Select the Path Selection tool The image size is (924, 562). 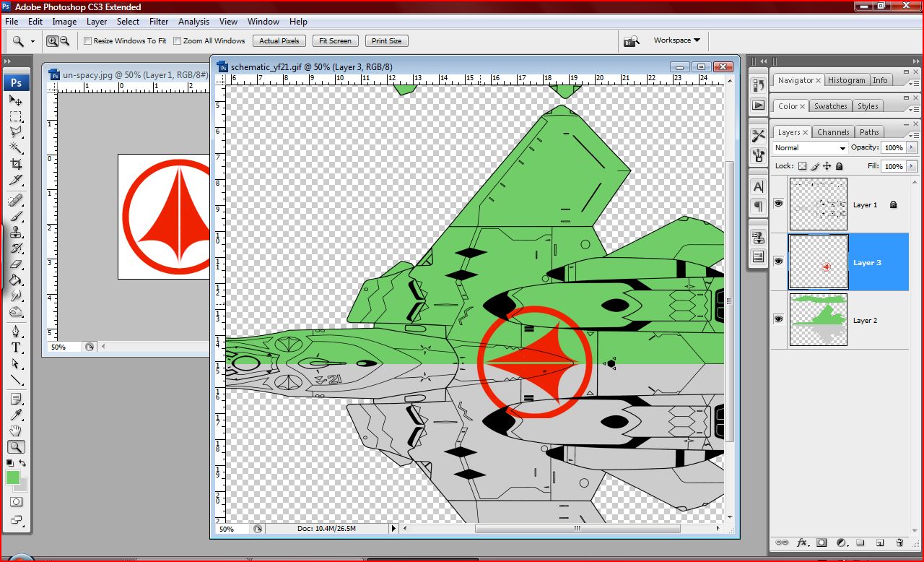(x=15, y=363)
